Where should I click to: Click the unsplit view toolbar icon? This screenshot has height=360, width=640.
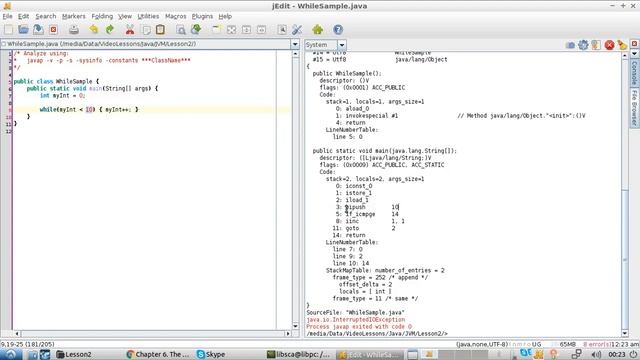tap(231, 29)
